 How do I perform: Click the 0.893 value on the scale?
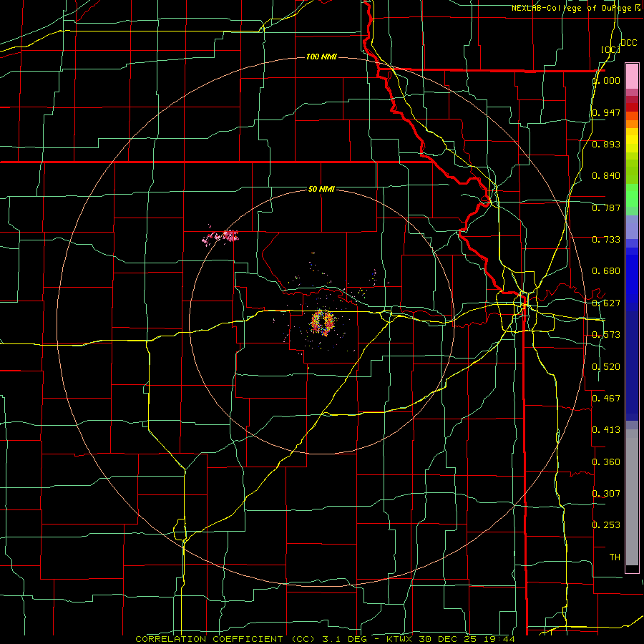coord(606,144)
